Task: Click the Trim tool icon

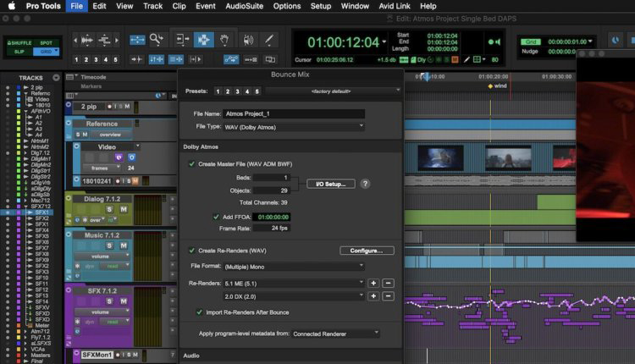Action: tap(181, 39)
